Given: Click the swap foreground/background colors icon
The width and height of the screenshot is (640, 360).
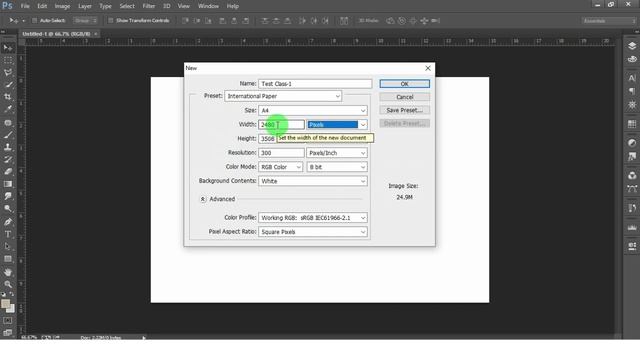Looking at the screenshot, I should (x=12, y=294).
